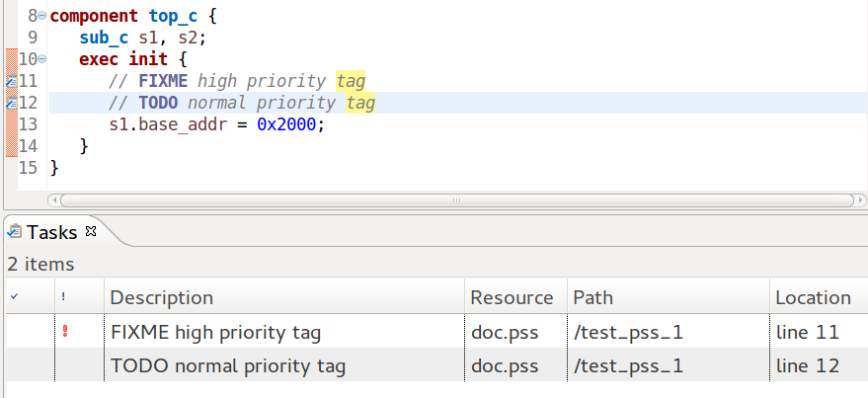
Task: Collapse the exec init fold at line 10
Action: click(42, 58)
